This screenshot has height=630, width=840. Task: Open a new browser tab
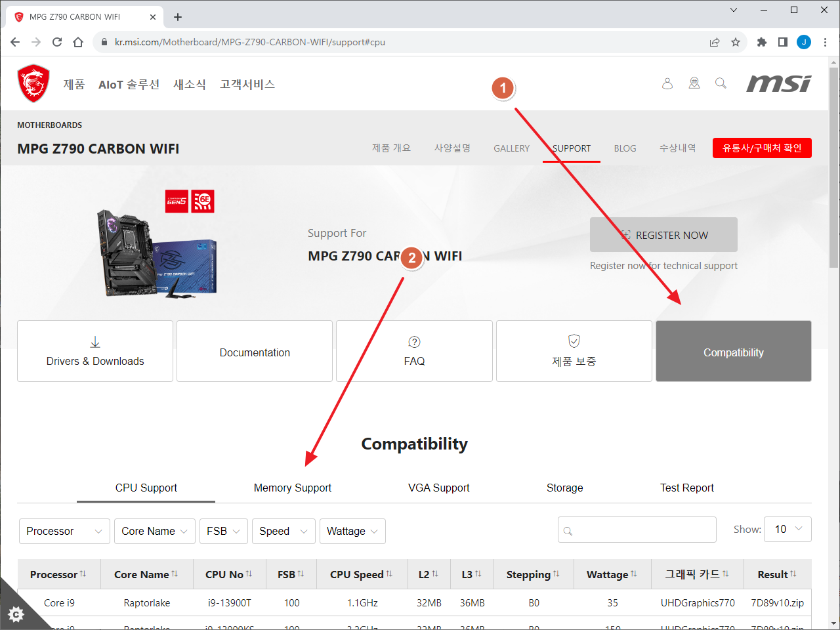pyautogui.click(x=178, y=17)
